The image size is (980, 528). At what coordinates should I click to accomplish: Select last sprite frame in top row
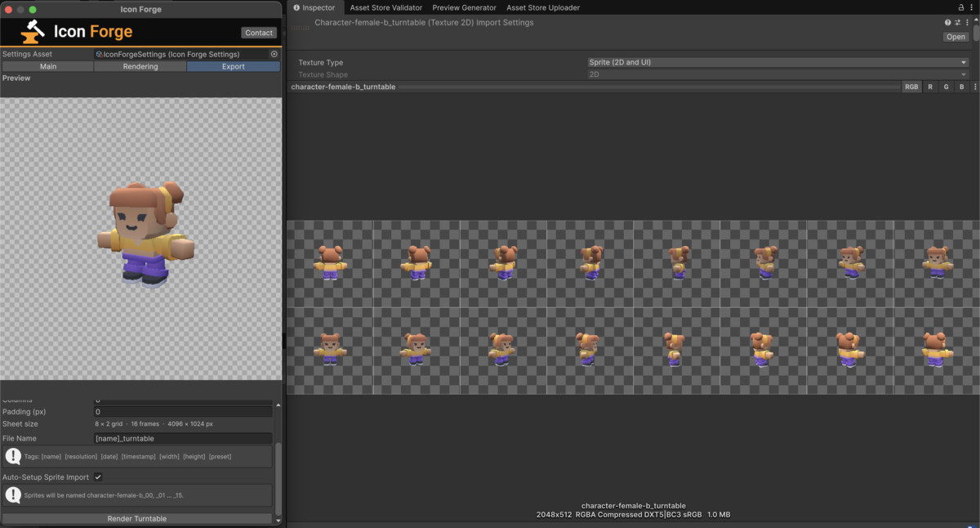(937, 264)
